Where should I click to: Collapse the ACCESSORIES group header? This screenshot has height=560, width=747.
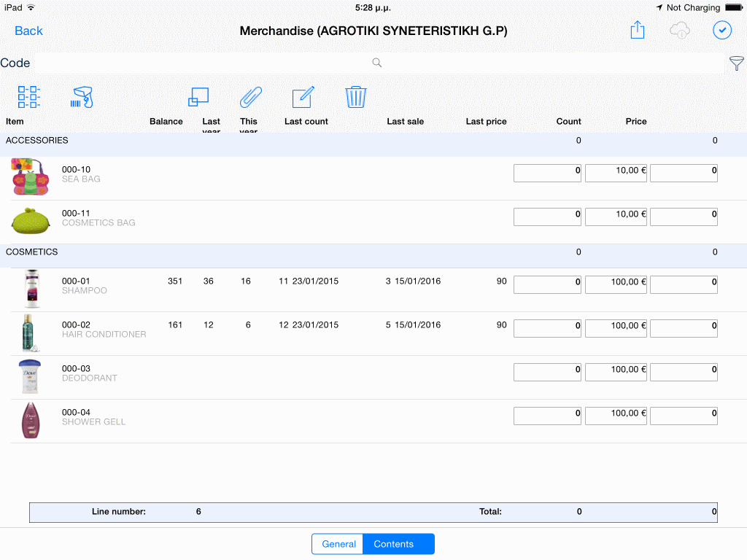click(373, 144)
